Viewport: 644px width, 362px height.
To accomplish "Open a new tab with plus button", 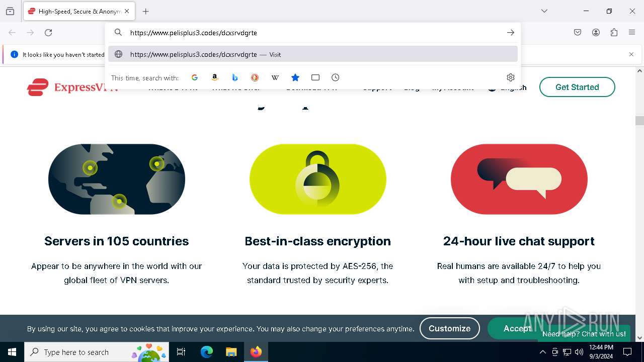I will [146, 11].
